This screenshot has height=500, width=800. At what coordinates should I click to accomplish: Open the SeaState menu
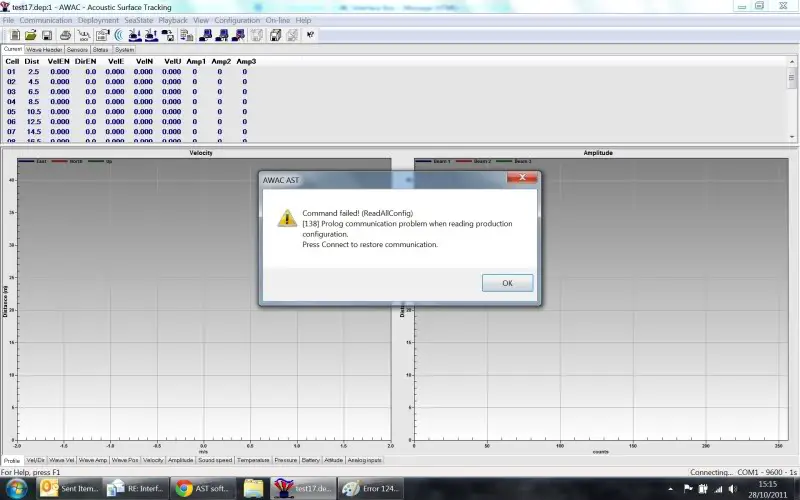point(139,20)
